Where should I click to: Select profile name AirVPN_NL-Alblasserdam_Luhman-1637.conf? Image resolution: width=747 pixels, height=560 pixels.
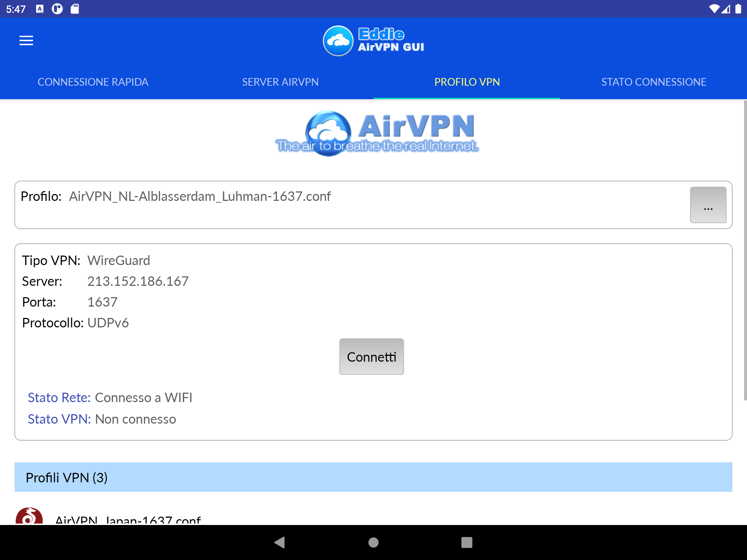pyautogui.click(x=200, y=197)
